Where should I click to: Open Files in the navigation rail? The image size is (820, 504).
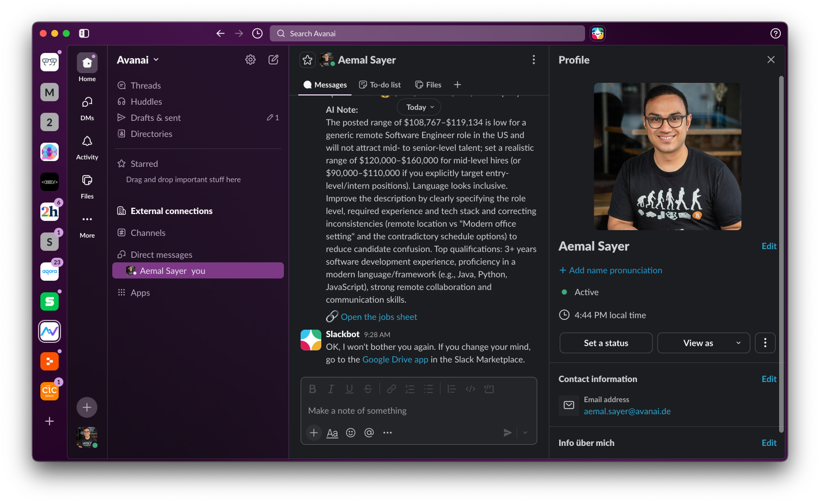[x=87, y=185]
